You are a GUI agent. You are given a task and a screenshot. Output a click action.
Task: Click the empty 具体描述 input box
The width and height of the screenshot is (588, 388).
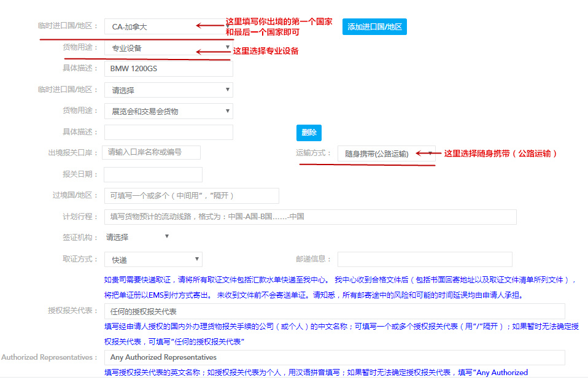point(169,132)
